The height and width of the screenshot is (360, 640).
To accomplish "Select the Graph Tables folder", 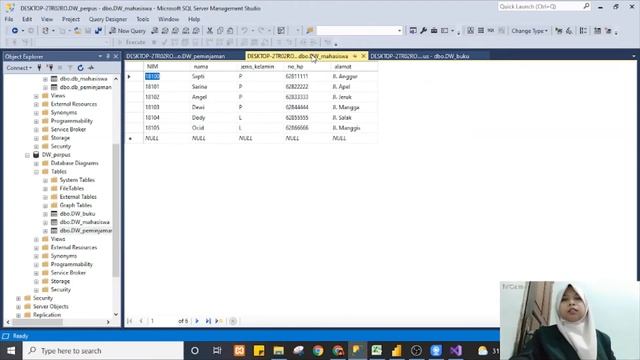I will (76, 205).
